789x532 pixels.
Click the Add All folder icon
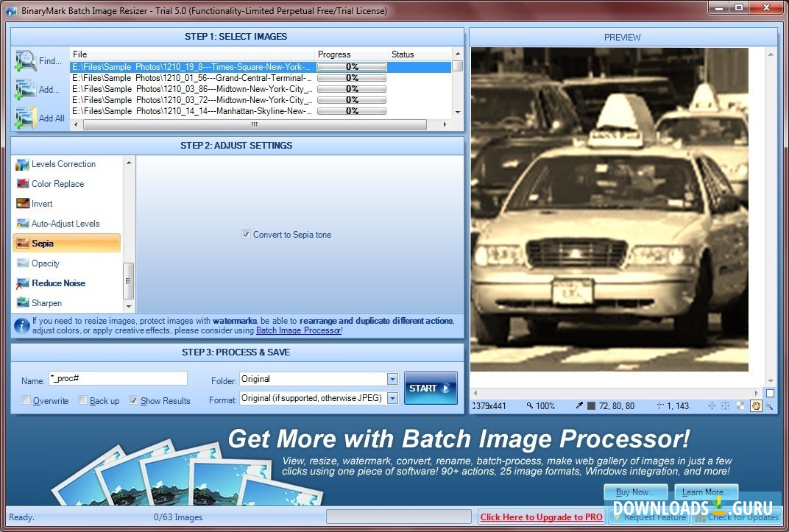[26, 117]
